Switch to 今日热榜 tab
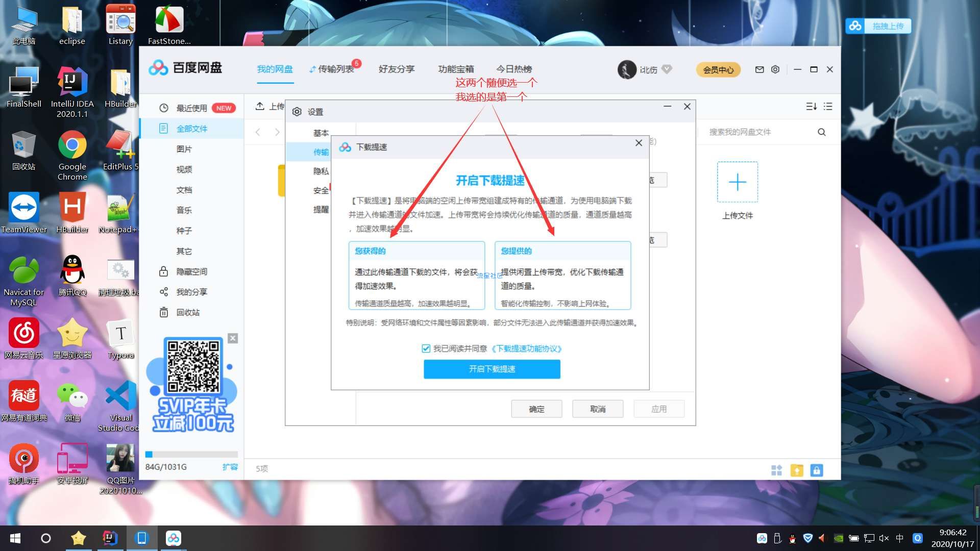The image size is (980, 551). tap(514, 69)
